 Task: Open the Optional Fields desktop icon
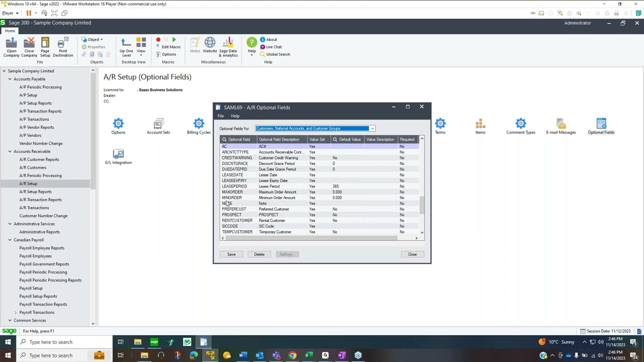coord(601,126)
